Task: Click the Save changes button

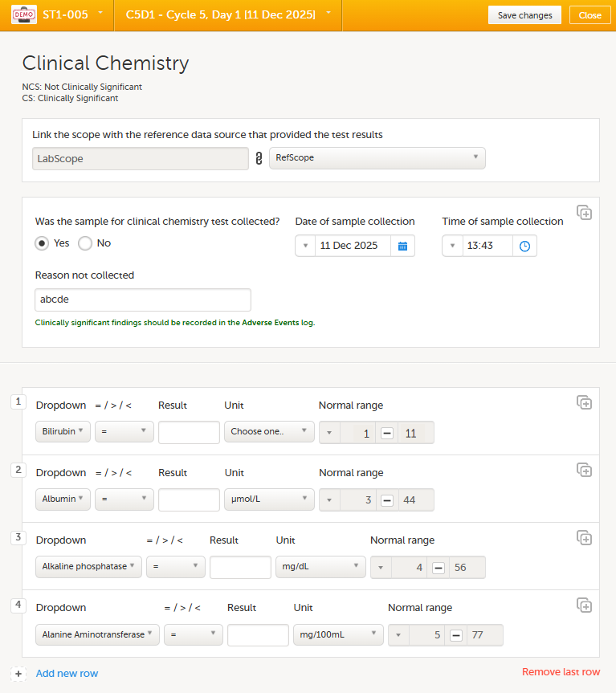Action: click(524, 15)
